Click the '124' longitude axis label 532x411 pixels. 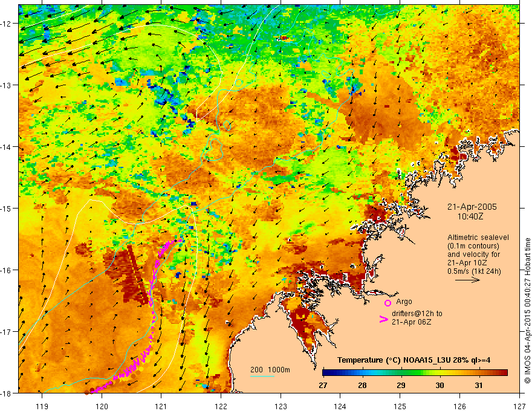(340, 406)
